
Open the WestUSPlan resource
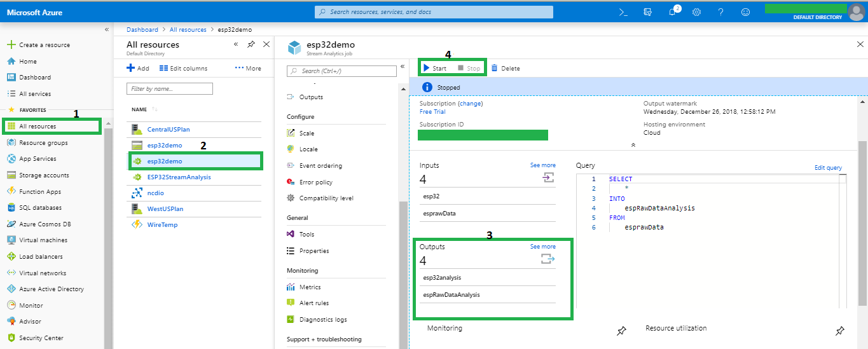165,209
